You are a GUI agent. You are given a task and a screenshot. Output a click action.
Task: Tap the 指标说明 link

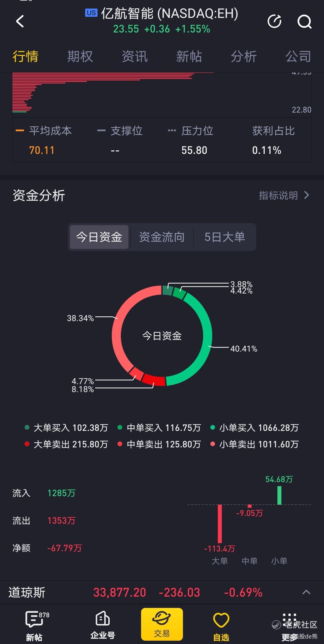tap(278, 195)
